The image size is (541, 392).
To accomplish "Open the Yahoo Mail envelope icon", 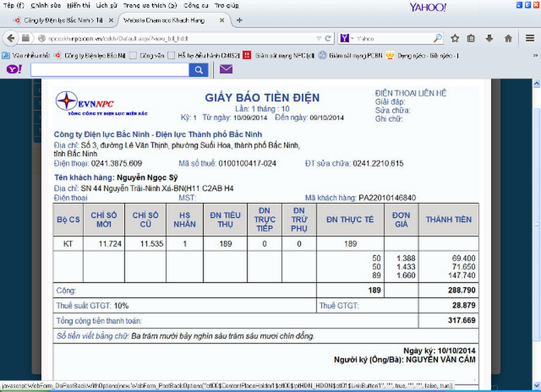I will coord(226,69).
